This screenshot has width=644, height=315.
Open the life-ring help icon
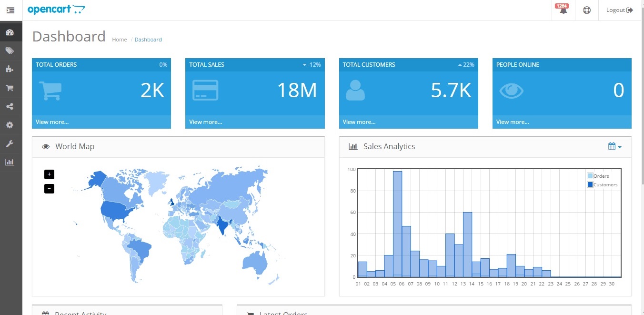(587, 10)
